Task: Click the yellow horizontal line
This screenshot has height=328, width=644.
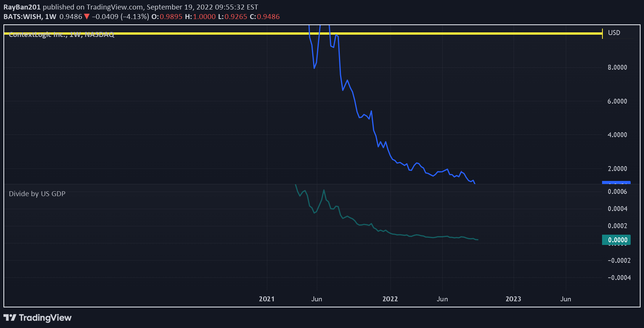Action: (303, 34)
